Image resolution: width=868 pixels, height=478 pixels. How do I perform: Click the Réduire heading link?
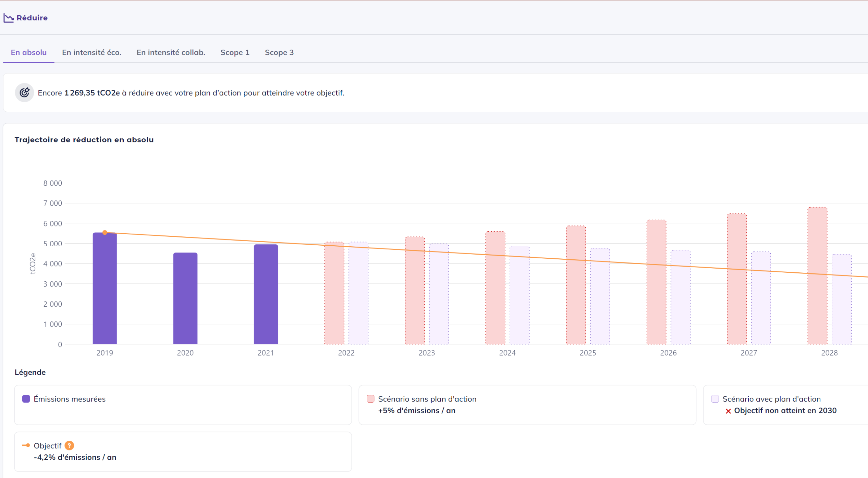point(32,18)
